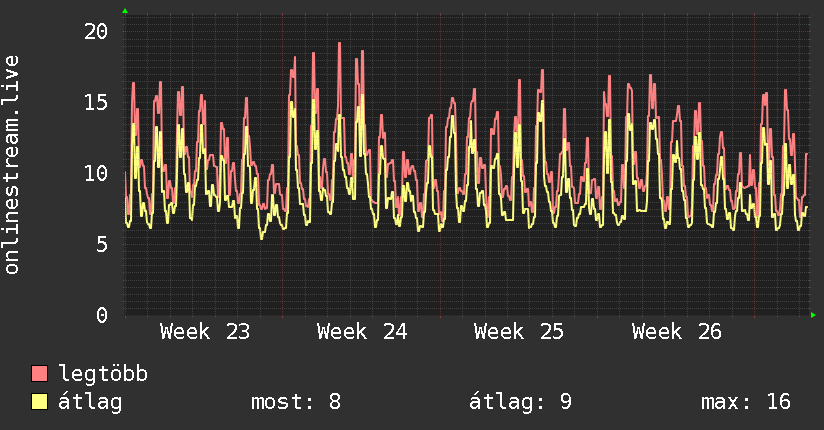Click the green arrow ending the x-axis
824x430 pixels.
click(x=813, y=315)
